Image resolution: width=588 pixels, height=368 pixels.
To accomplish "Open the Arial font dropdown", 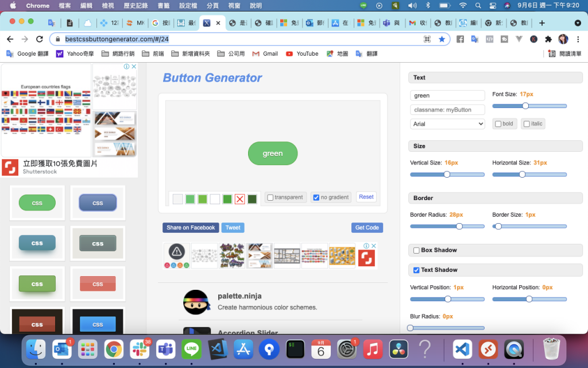I will pos(447,124).
